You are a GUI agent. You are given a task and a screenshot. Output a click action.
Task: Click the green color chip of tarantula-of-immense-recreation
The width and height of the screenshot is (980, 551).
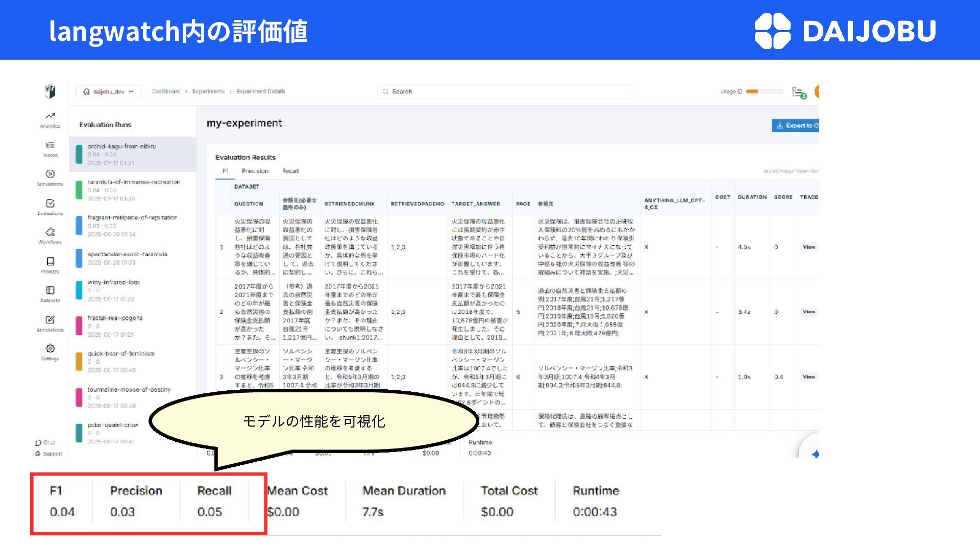tap(79, 190)
